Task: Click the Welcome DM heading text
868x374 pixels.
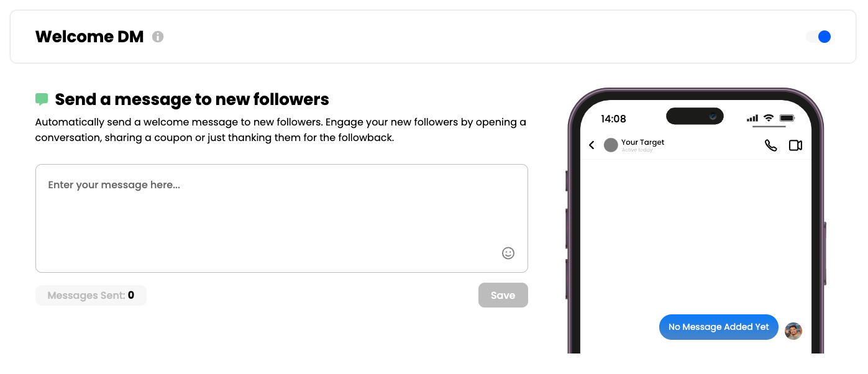Action: pyautogui.click(x=89, y=37)
